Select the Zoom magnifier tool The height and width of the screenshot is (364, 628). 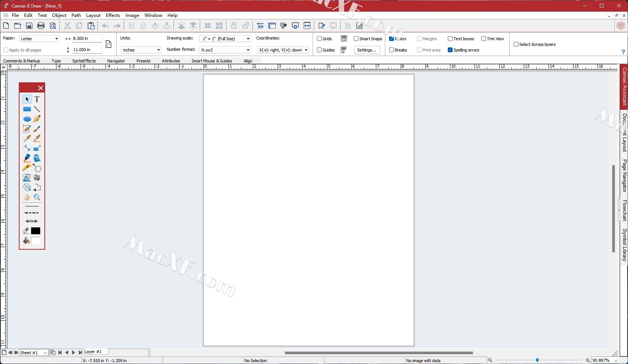pyautogui.click(x=37, y=197)
